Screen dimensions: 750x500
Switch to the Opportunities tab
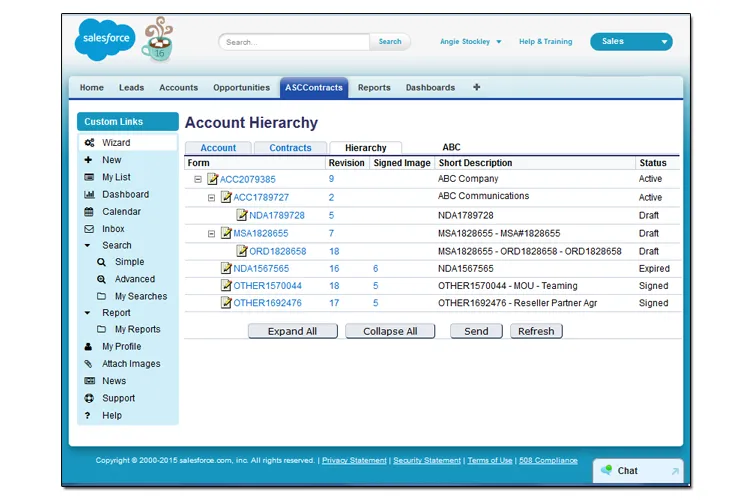[242, 88]
